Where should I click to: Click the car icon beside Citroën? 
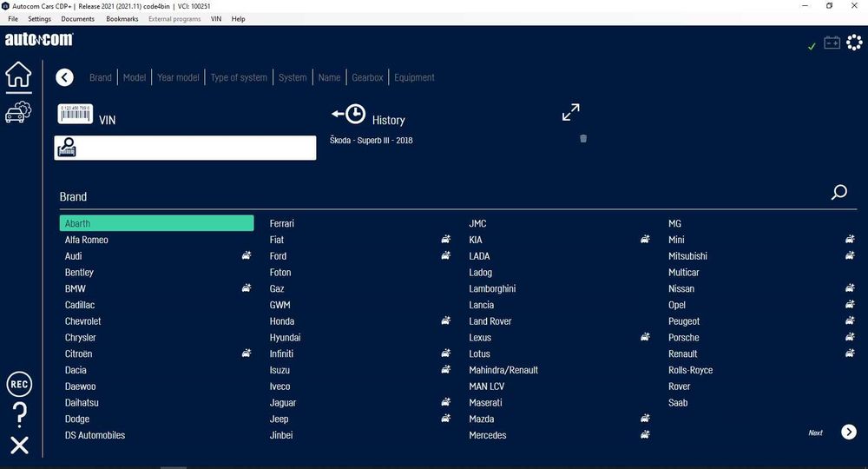[247, 353]
